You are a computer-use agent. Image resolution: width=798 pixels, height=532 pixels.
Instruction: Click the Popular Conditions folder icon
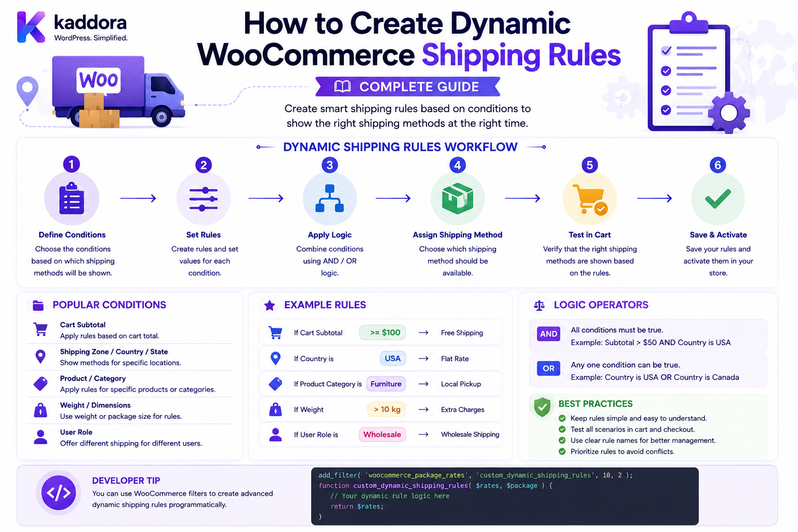[38, 305]
